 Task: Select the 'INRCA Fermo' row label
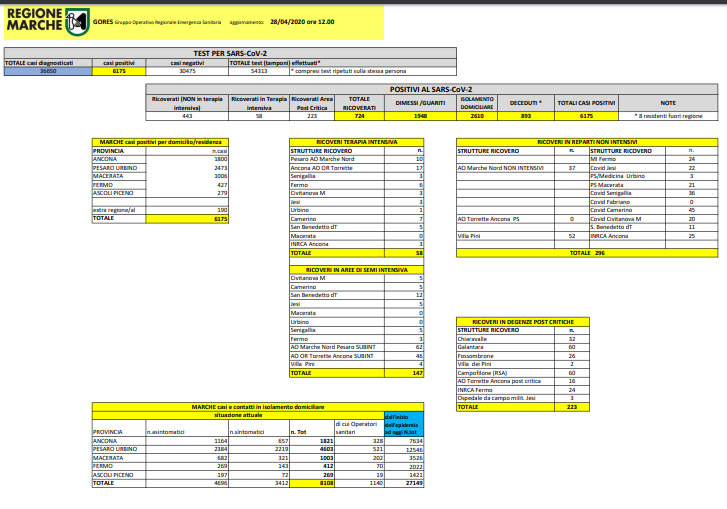click(475, 390)
